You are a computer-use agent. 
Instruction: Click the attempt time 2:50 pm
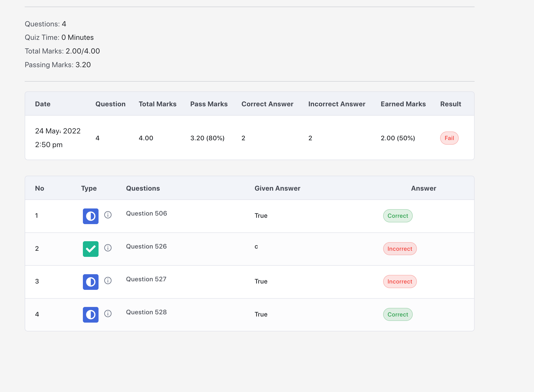pos(49,145)
